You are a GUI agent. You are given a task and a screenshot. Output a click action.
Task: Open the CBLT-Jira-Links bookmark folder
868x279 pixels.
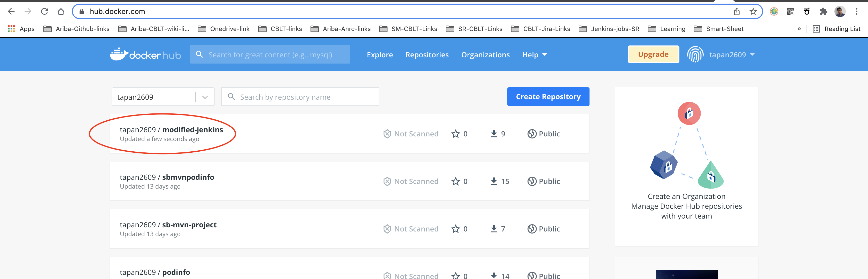[x=540, y=29]
